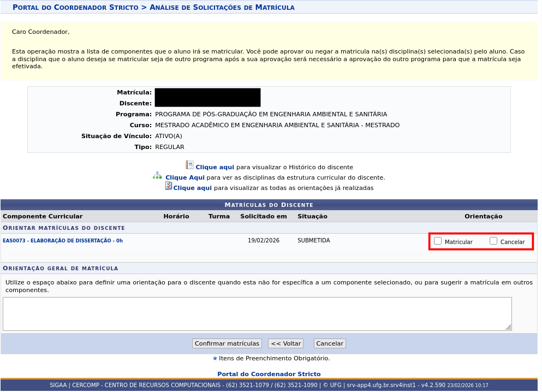This screenshot has width=542, height=392.
Task: Select the EAS0073 - Elaboração de Dissertação link
Action: coord(62,240)
